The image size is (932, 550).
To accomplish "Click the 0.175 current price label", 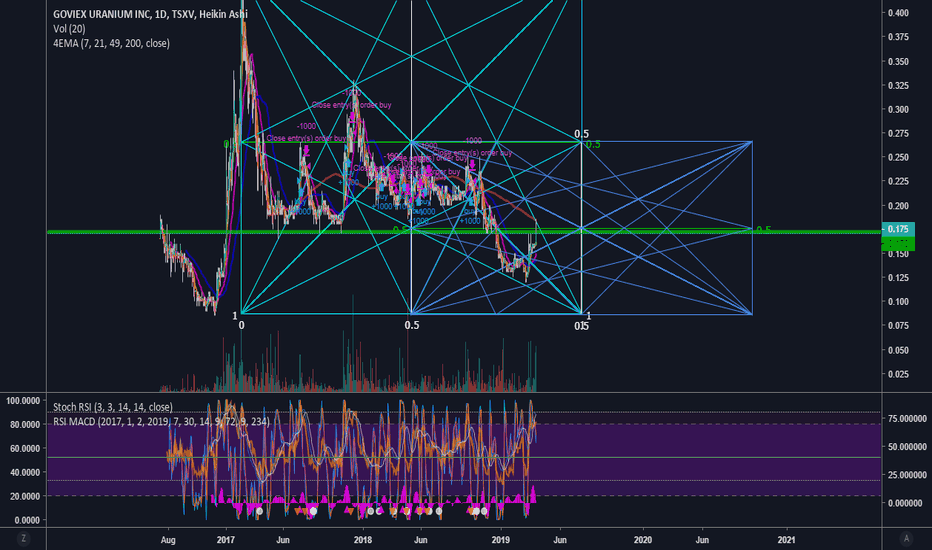I will tap(898, 230).
